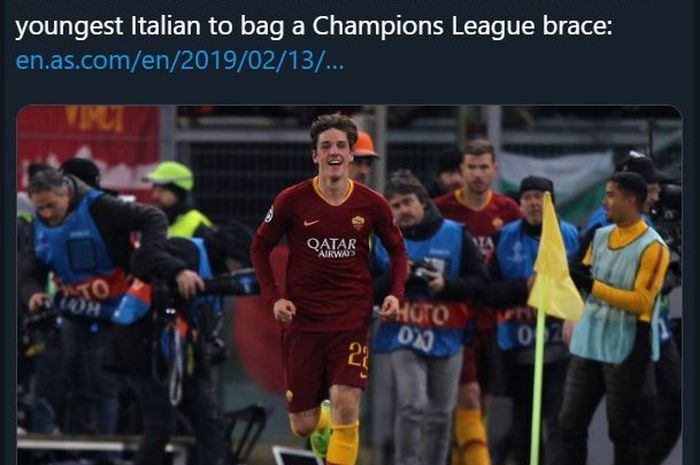Click the red banner at the photo's top-left
The width and height of the screenshot is (700, 465).
tap(88, 149)
